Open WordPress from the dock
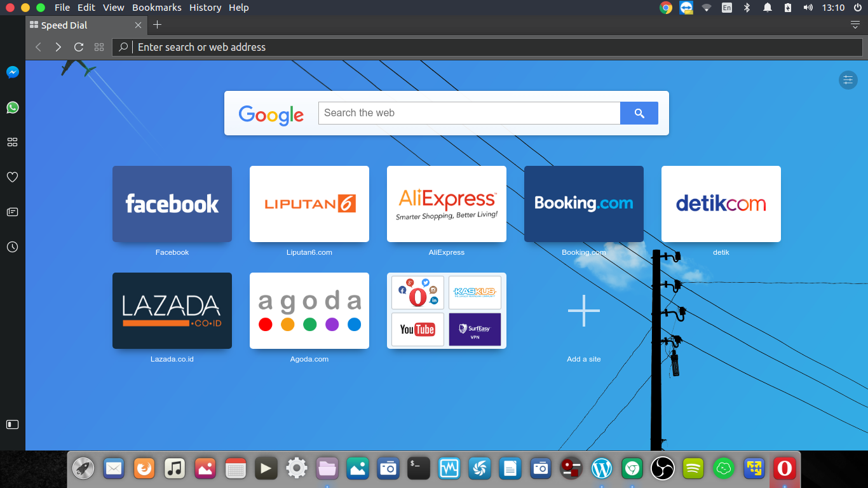Screen dimensions: 868x488 pyautogui.click(x=602, y=469)
